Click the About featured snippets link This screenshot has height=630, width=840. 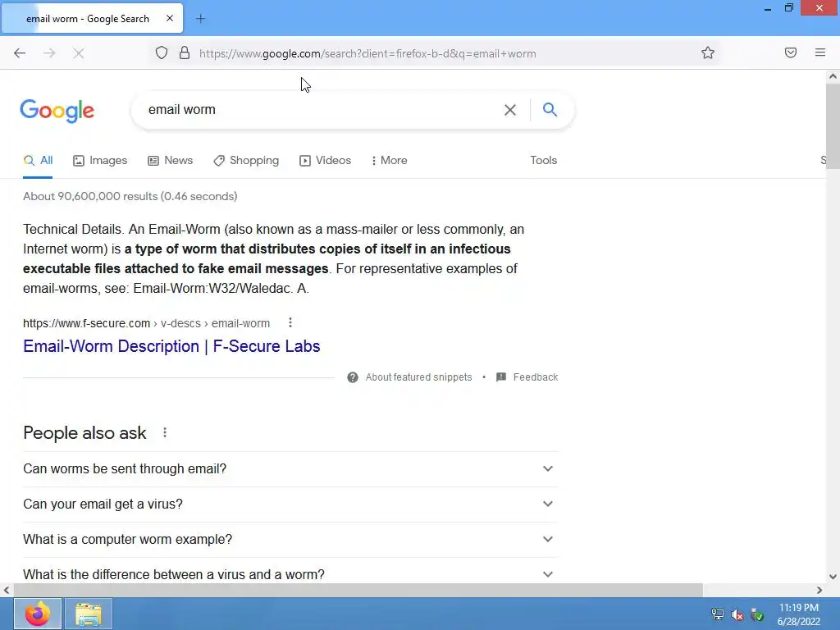[418, 377]
